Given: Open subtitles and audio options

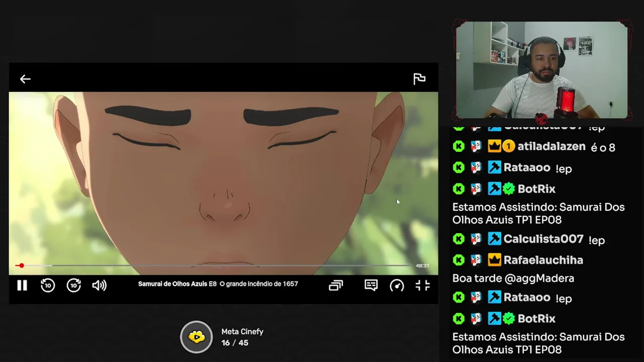Looking at the screenshot, I should click(x=371, y=286).
